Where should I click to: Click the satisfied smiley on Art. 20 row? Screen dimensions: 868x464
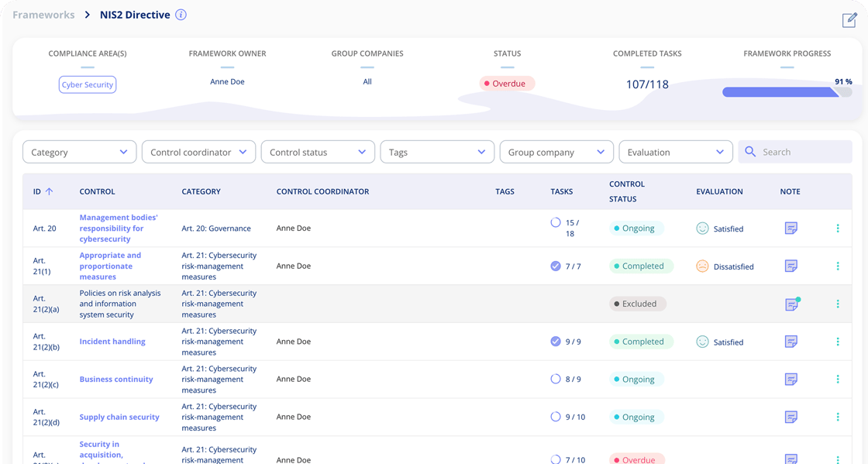pyautogui.click(x=702, y=229)
